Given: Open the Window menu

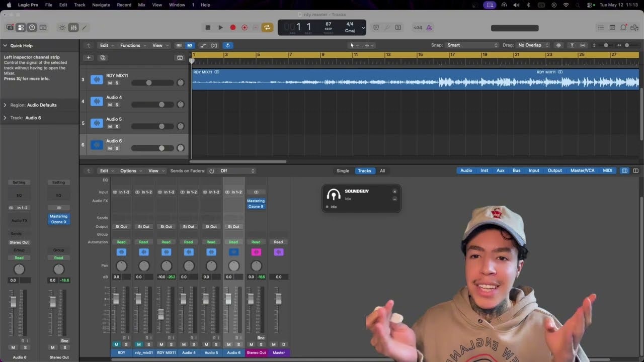Looking at the screenshot, I should [177, 5].
